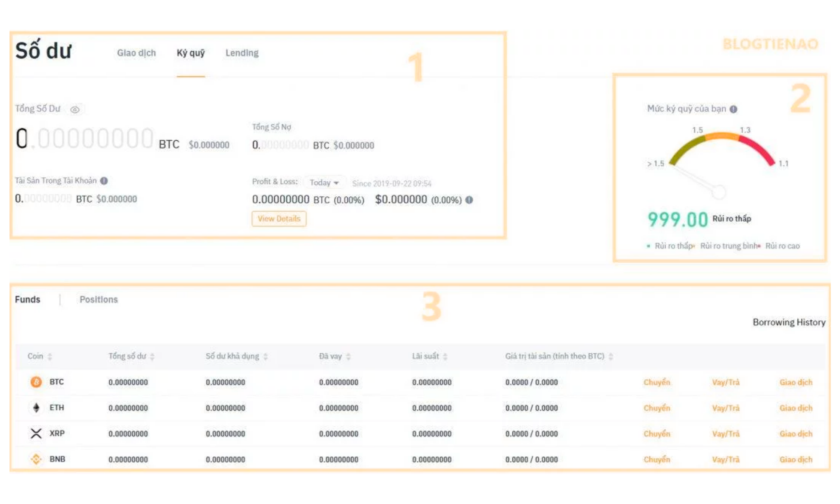
Task: Open the Today period dropdown for Profit & Loss
Action: click(324, 182)
